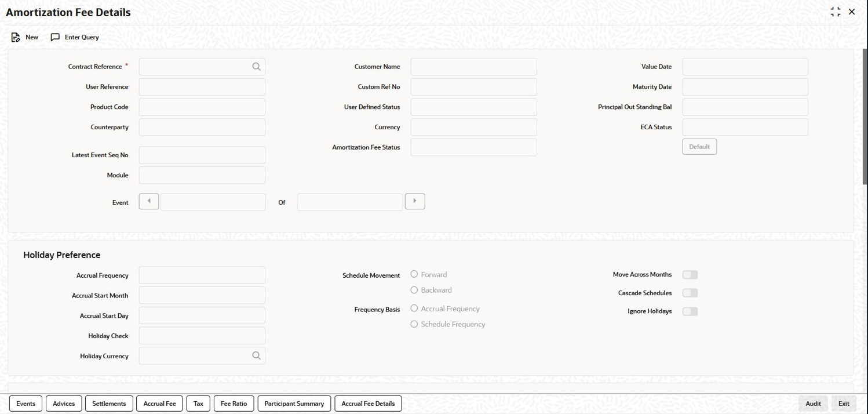Click the Accrual Start Month field
868x414 pixels.
pos(202,295)
